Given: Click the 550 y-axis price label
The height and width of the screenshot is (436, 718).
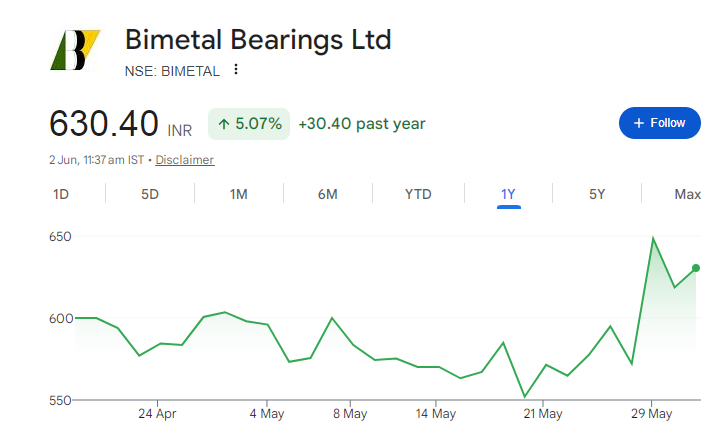Looking at the screenshot, I should tap(60, 401).
